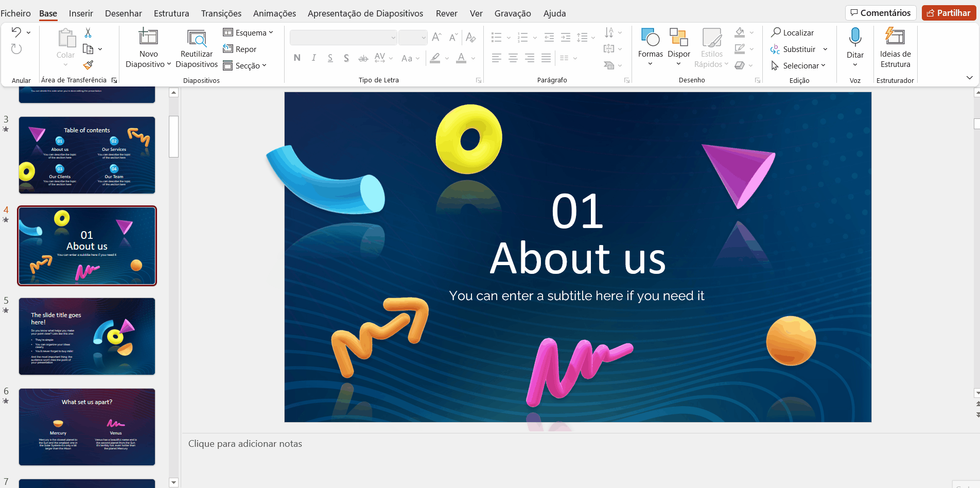Toggle Center alignment button
The image size is (980, 488).
(x=513, y=58)
